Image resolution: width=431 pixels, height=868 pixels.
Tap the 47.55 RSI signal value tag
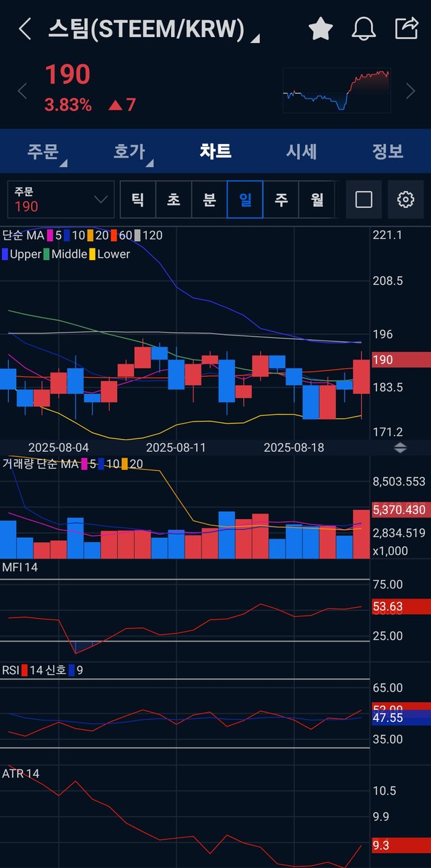(401, 718)
